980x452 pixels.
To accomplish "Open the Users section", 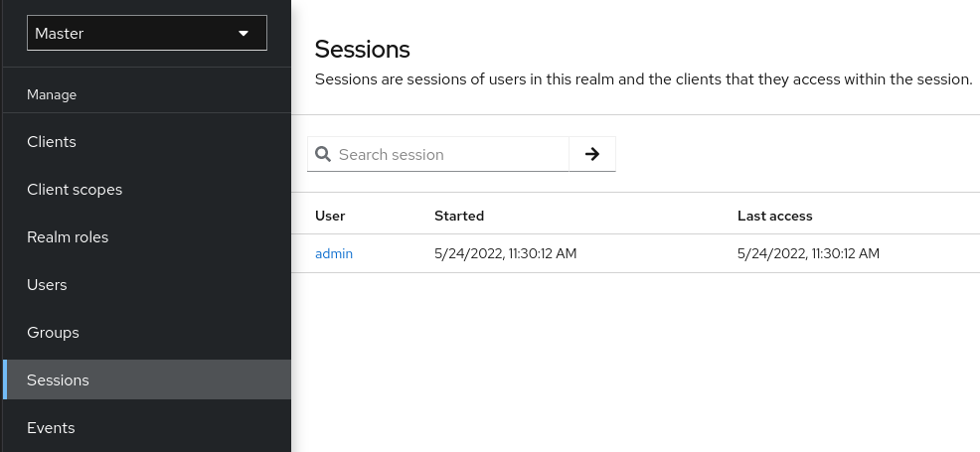I will click(47, 285).
